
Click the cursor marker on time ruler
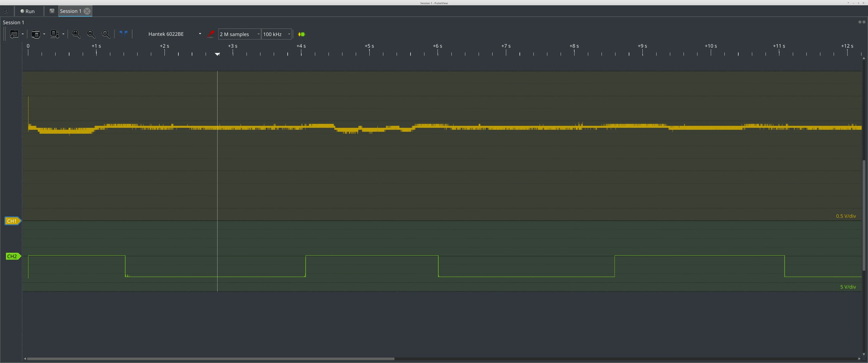[x=217, y=54]
